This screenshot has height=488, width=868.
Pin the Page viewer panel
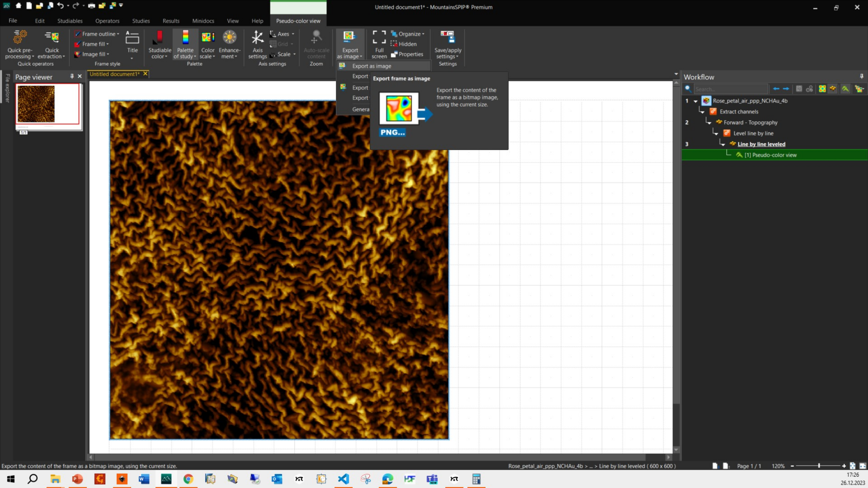(72, 76)
